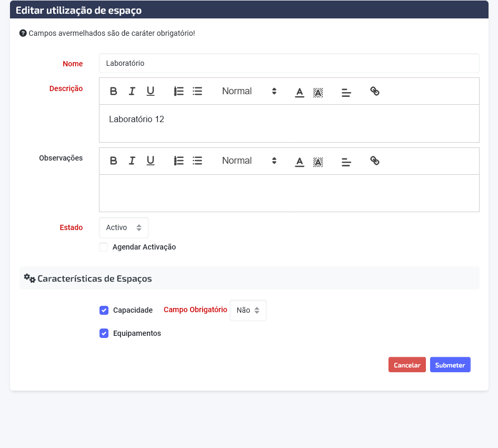Click the Editar utilização de espaço title
The image size is (498, 448).
pyautogui.click(x=79, y=10)
